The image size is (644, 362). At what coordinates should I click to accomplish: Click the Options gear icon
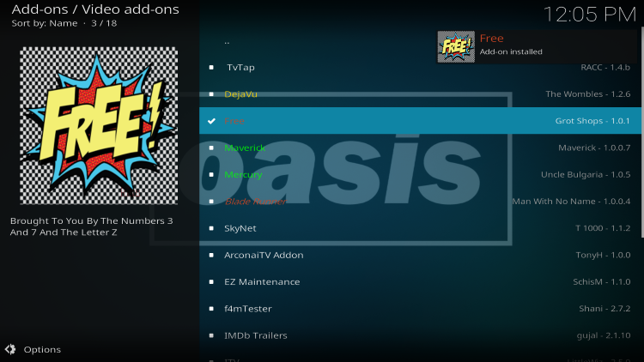click(10, 349)
